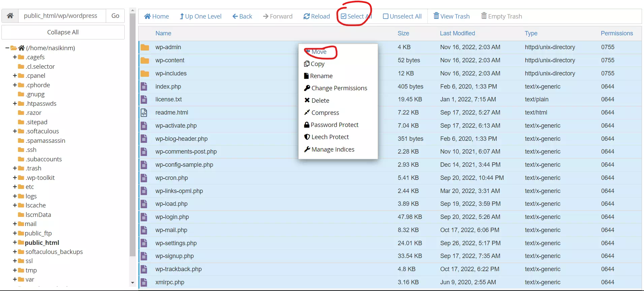Click the readme.html file icon

click(x=144, y=112)
